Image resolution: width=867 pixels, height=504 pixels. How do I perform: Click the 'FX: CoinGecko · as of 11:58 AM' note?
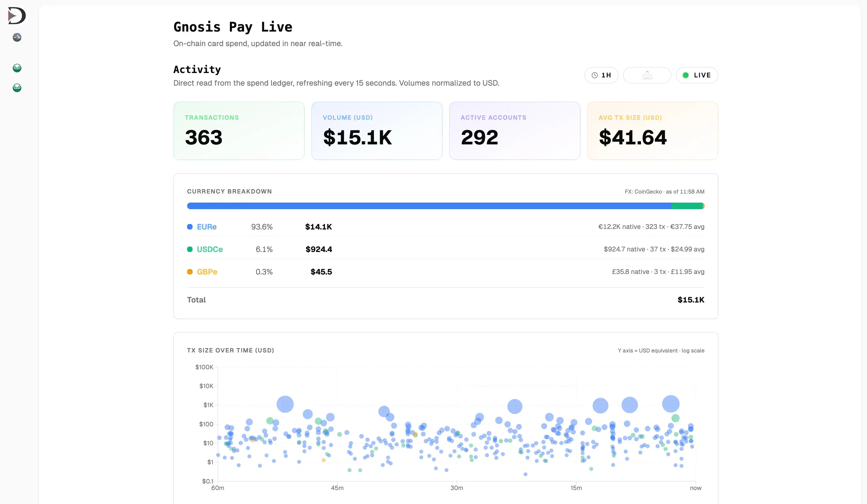665,192
